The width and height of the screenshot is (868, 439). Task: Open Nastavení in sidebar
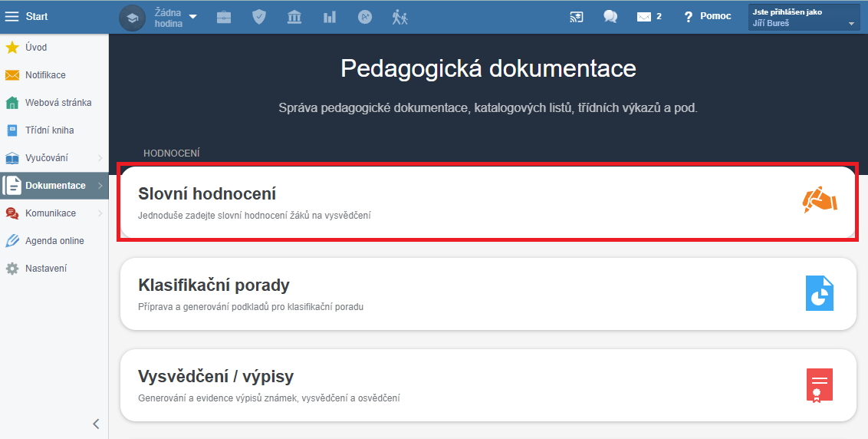point(54,269)
